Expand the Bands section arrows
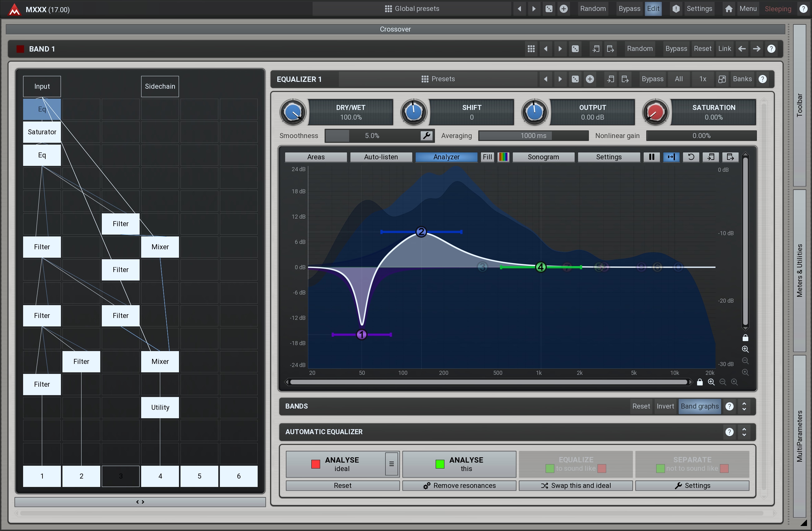The image size is (812, 531). pos(744,406)
